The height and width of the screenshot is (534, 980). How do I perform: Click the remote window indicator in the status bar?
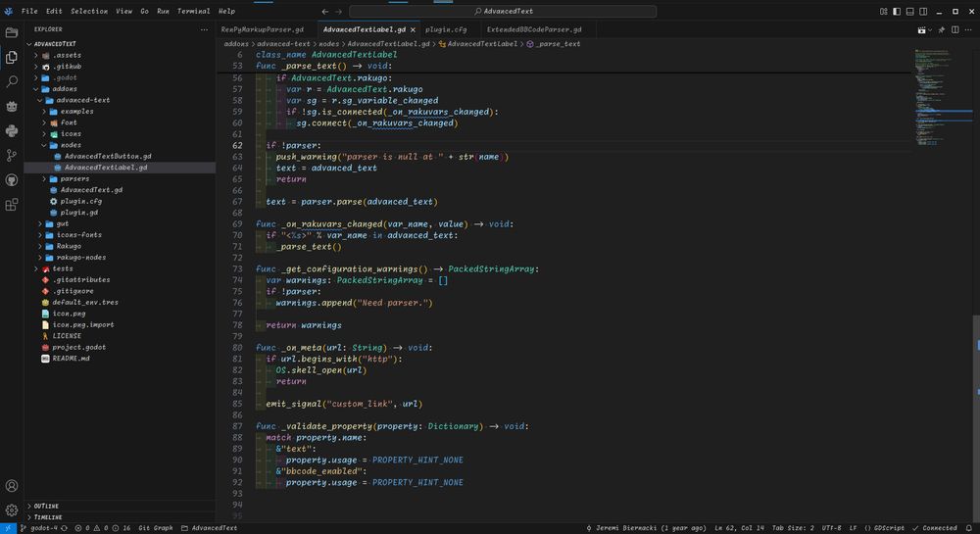click(8, 528)
